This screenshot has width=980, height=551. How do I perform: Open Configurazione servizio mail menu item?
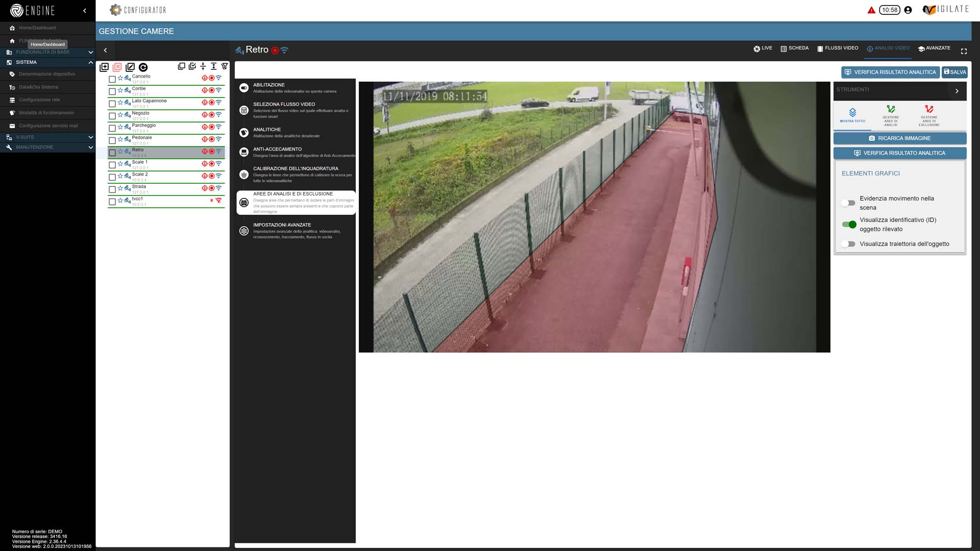(48, 126)
